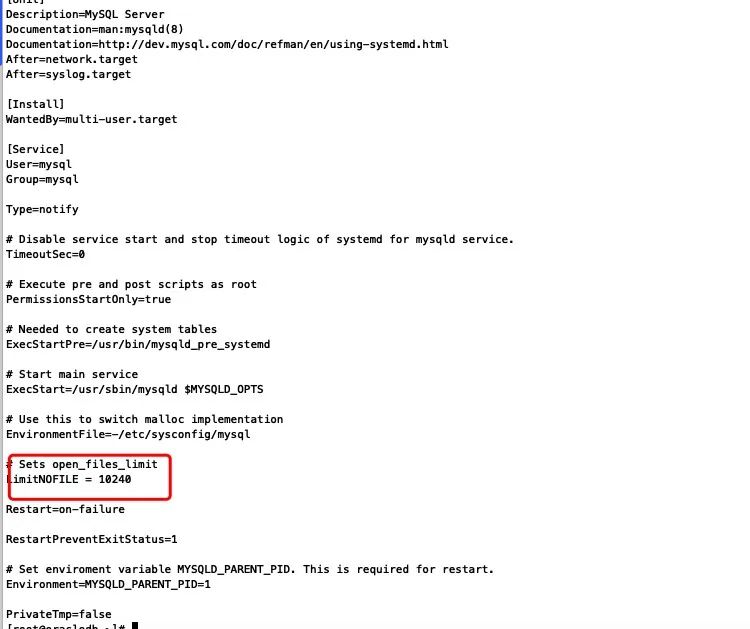This screenshot has width=750, height=629.
Task: Click the LimitNOFILE = 10240 line
Action: point(68,479)
